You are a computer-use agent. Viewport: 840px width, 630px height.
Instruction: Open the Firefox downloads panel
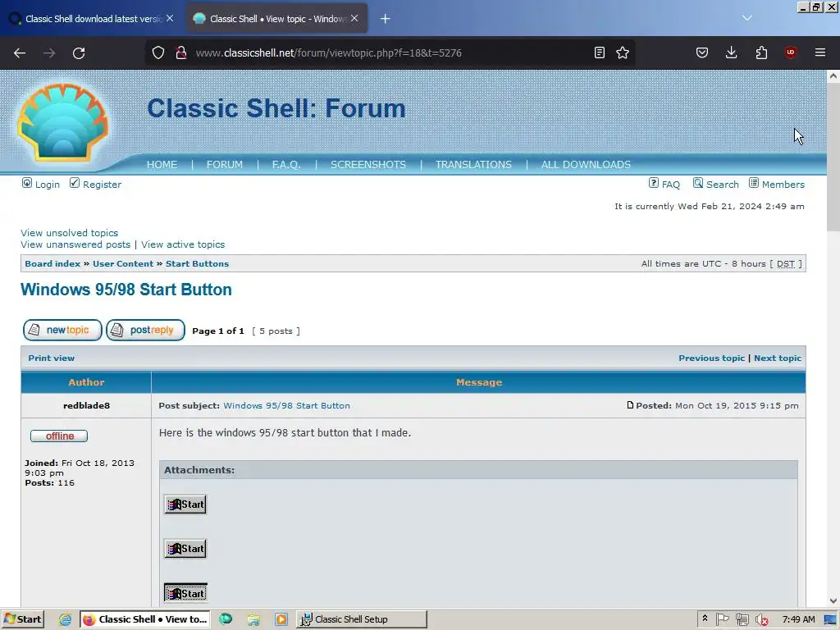point(731,52)
